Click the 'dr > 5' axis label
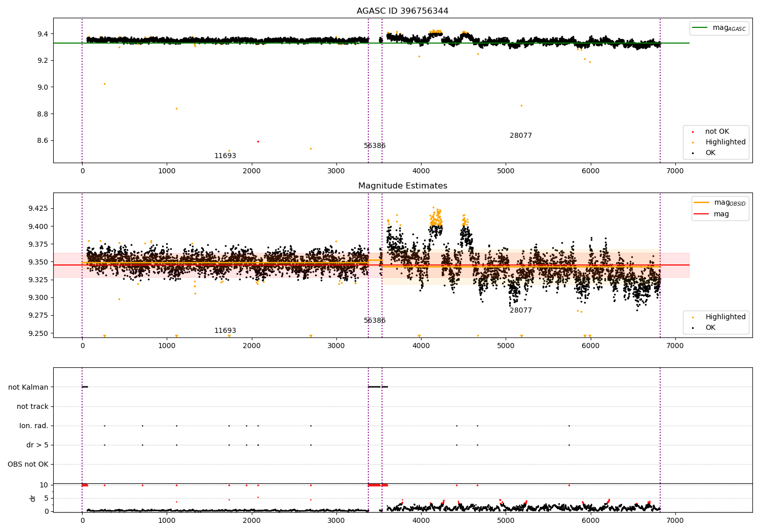Viewport: 760px width, 532px height. pyautogui.click(x=37, y=445)
